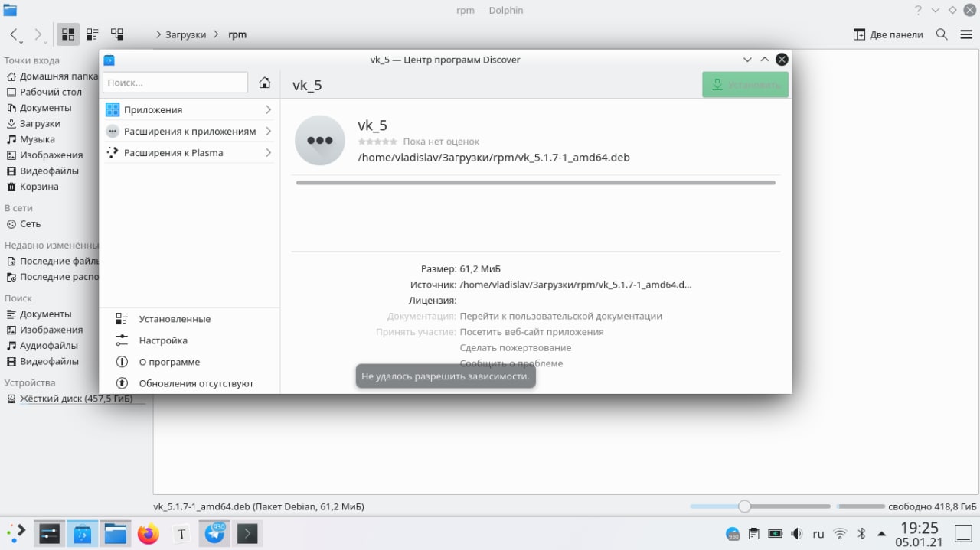The height and width of the screenshot is (550, 980).
Task: Open Обновления отсутствуют section
Action: [x=188, y=383]
